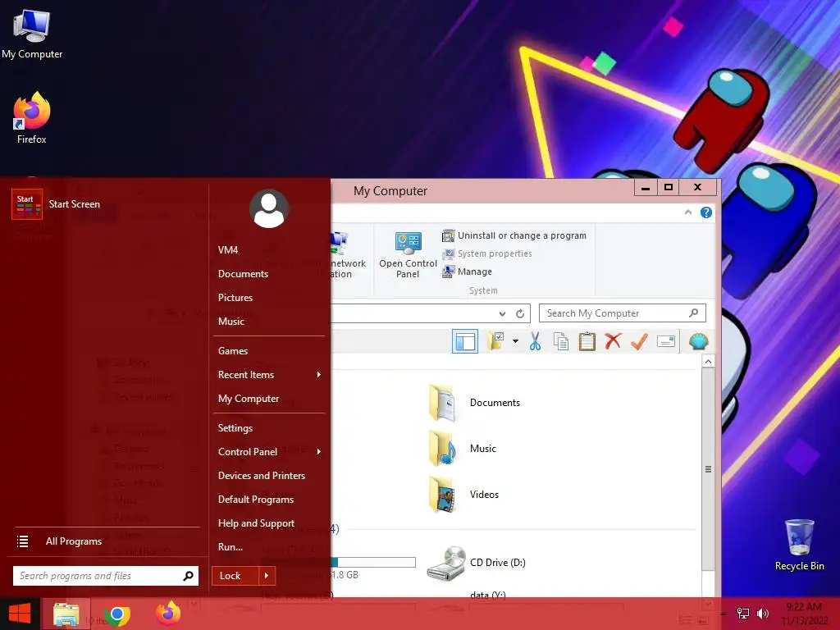Click the Paste clipboard toolbar icon

click(587, 341)
